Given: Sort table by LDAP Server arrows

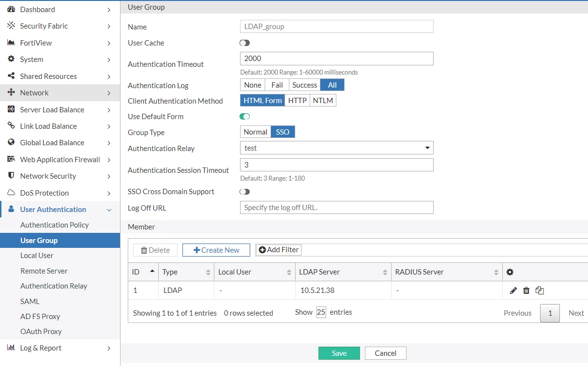Looking at the screenshot, I should coord(385,273).
